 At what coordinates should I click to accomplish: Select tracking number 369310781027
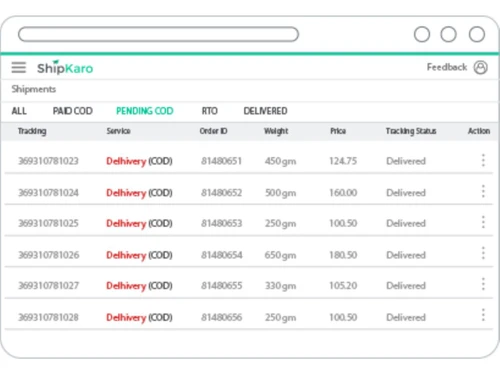48,286
